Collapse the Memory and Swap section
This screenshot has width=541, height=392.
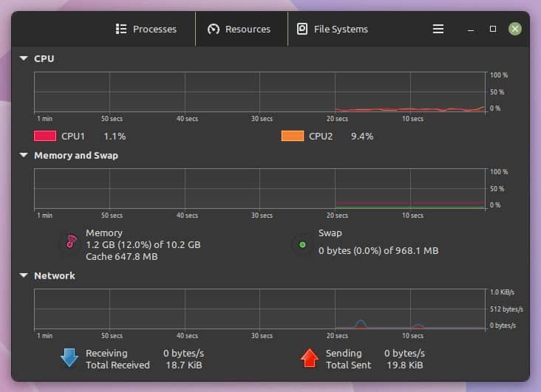point(24,156)
